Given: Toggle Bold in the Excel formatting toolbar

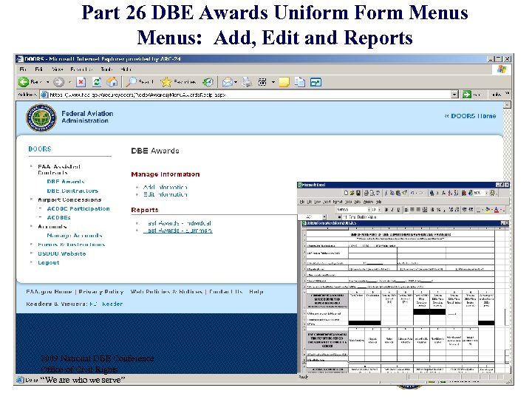Looking at the screenshot, I should pos(386,210).
